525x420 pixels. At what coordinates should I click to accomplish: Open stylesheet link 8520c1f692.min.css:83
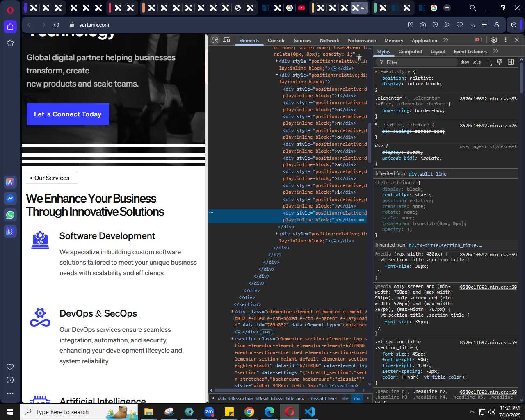pyautogui.click(x=488, y=99)
